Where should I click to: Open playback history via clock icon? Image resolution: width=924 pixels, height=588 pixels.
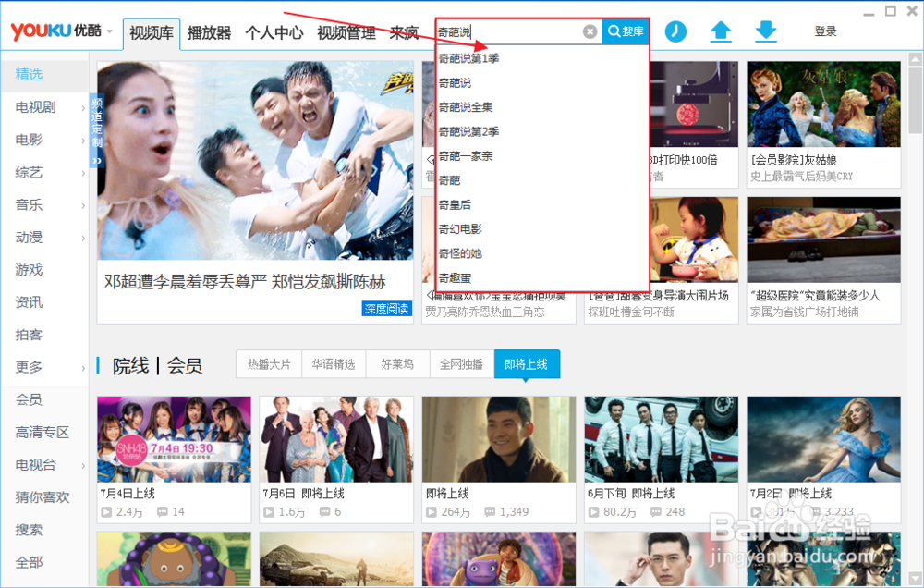pyautogui.click(x=675, y=31)
